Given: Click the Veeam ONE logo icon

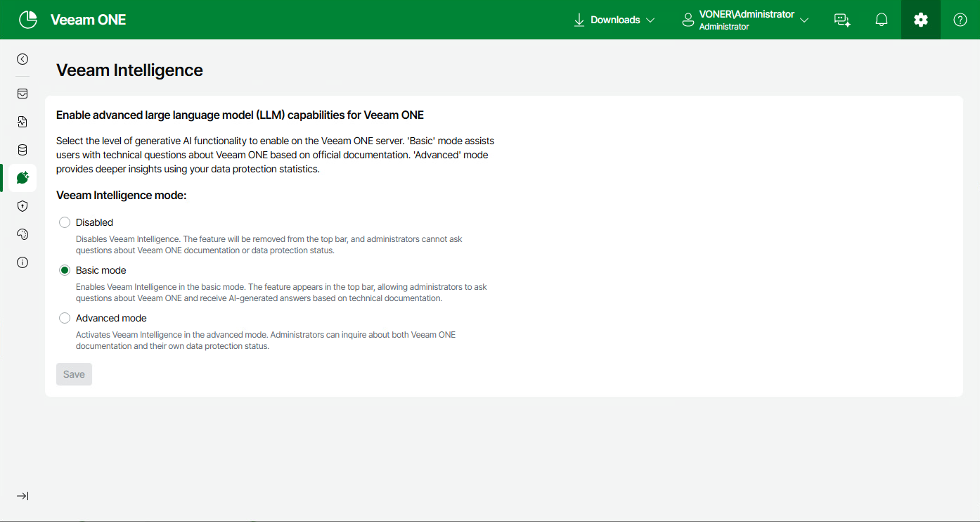Looking at the screenshot, I should (x=28, y=20).
